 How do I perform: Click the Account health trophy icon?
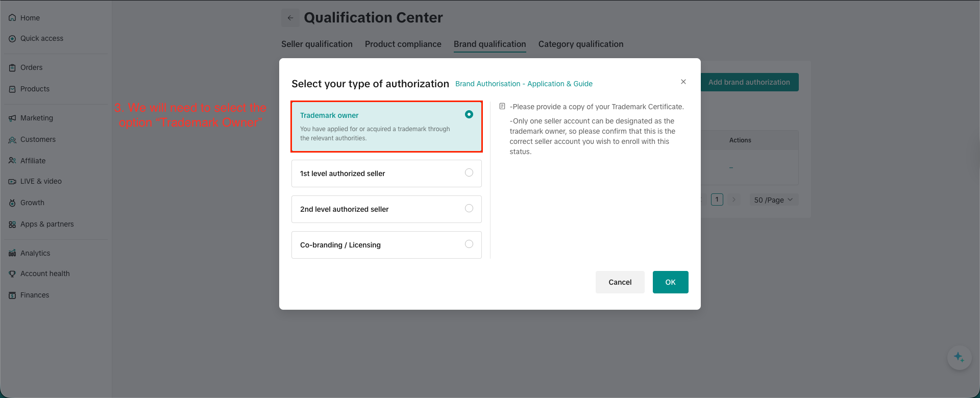12,274
